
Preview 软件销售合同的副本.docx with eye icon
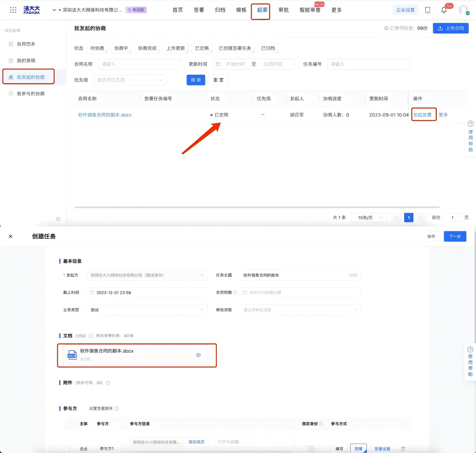pyautogui.click(x=198, y=355)
